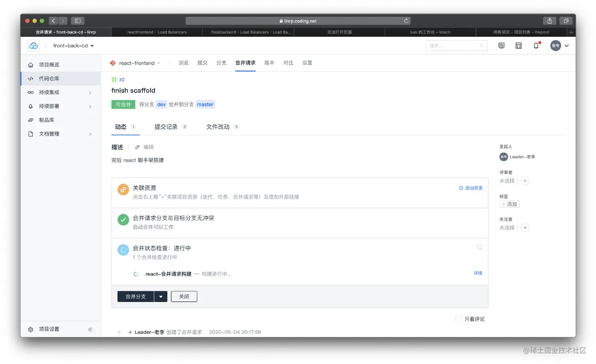Screen dimensions: 596x364
Task: Click the 文档管理 document icon
Action: coord(31,134)
